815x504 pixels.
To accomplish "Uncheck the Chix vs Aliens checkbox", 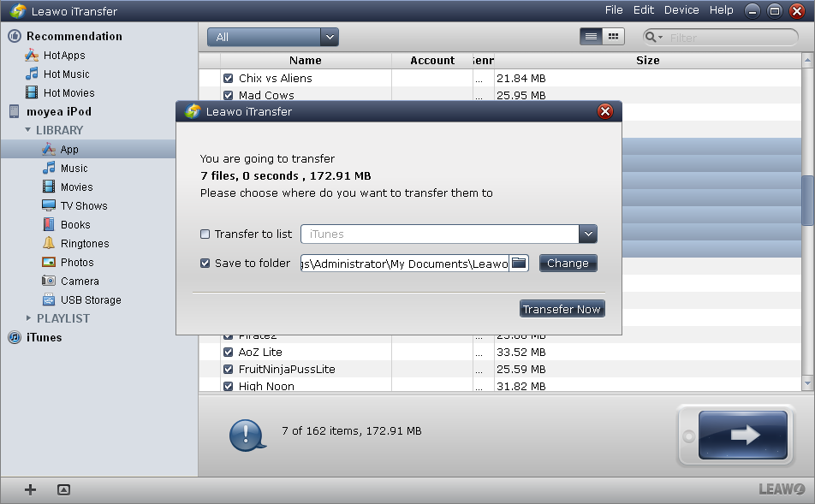I will pos(229,79).
